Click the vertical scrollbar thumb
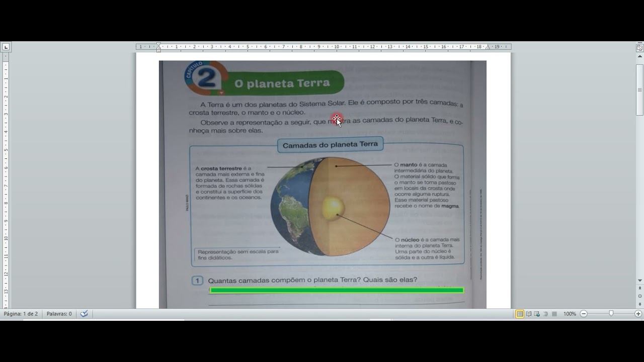Viewport: 644px width, 362px height. [639, 89]
